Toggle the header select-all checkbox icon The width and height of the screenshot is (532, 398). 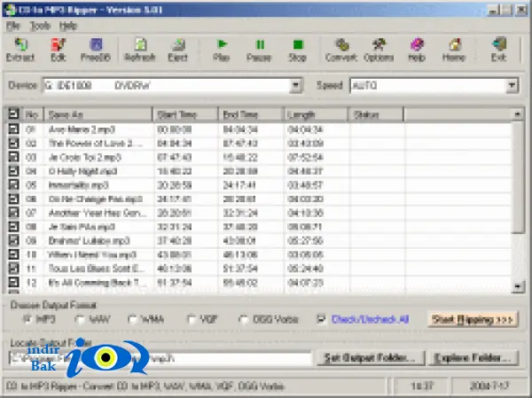pos(13,113)
